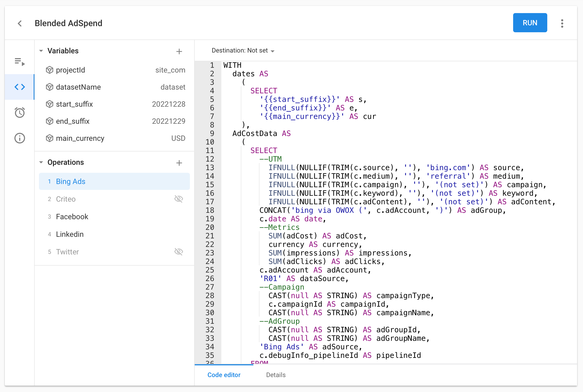Click the Variables section heading

tap(63, 51)
